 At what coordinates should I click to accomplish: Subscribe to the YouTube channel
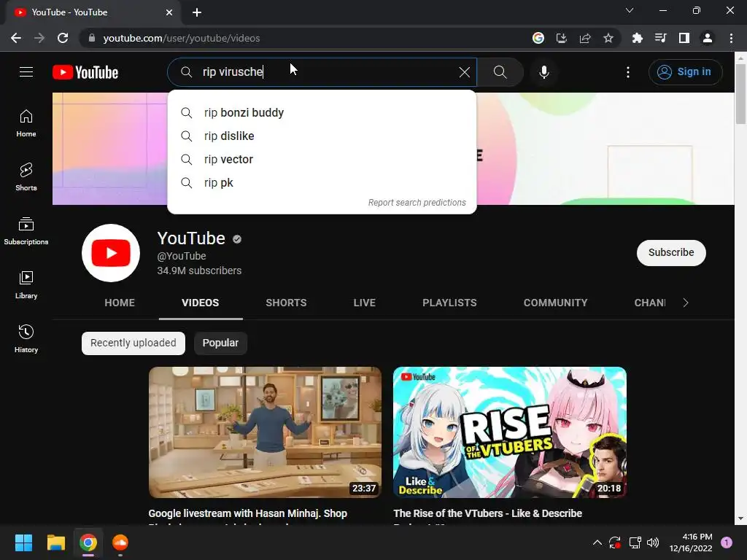click(x=671, y=252)
